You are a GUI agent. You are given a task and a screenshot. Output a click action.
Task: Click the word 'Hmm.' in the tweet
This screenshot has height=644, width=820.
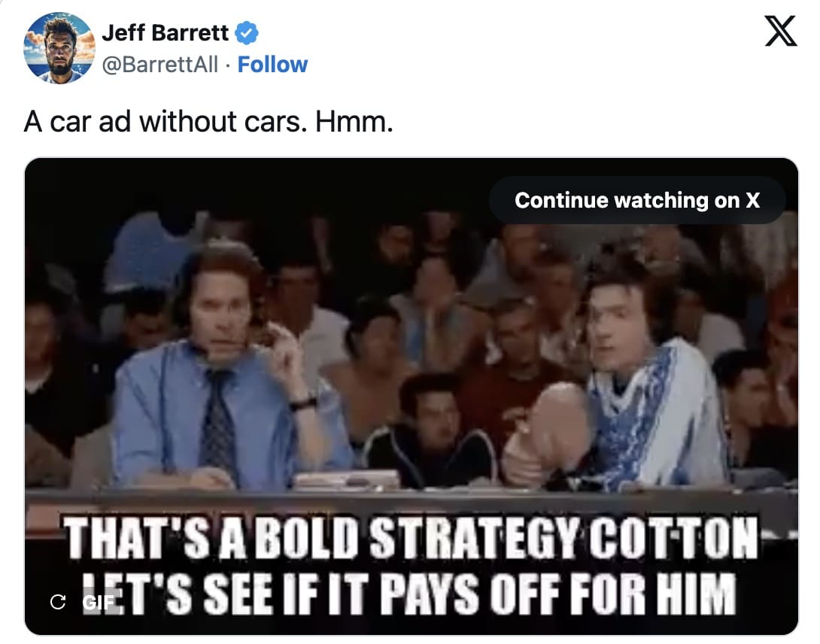pyautogui.click(x=354, y=122)
